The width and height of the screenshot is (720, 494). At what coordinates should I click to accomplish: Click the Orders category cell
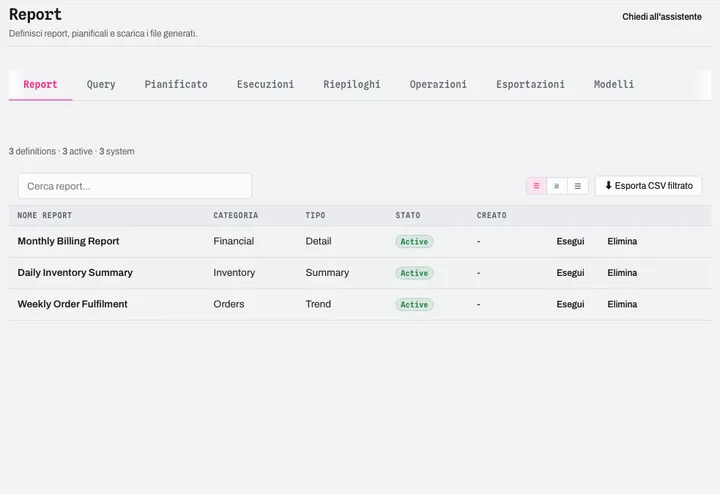pyautogui.click(x=229, y=304)
